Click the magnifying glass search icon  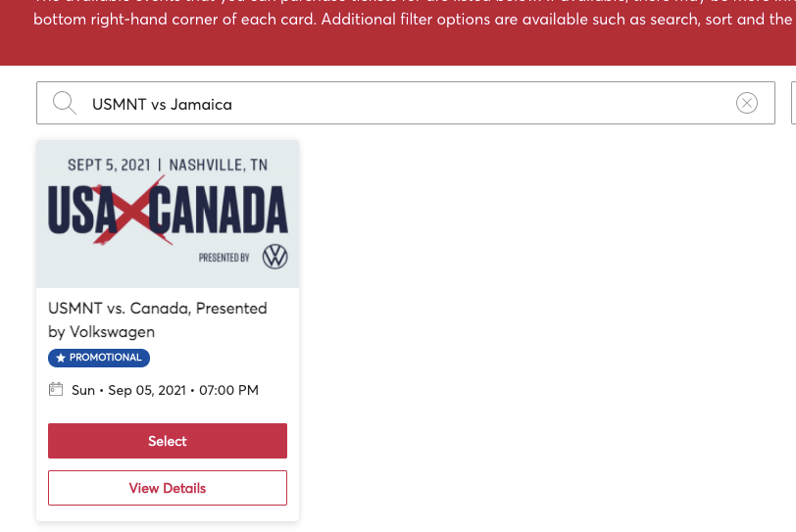click(65, 103)
